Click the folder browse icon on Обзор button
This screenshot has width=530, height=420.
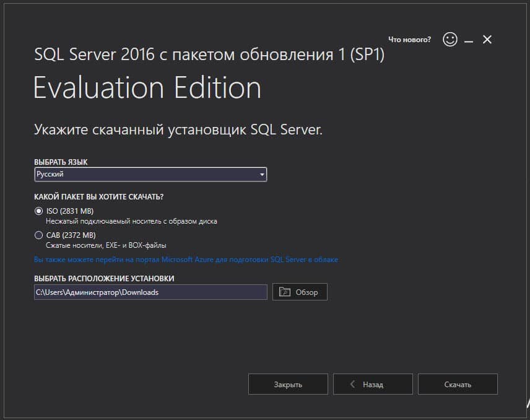(x=285, y=292)
